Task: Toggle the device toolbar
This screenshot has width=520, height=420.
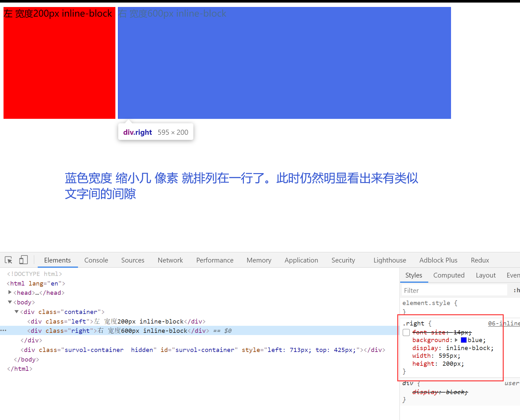Action: click(23, 260)
